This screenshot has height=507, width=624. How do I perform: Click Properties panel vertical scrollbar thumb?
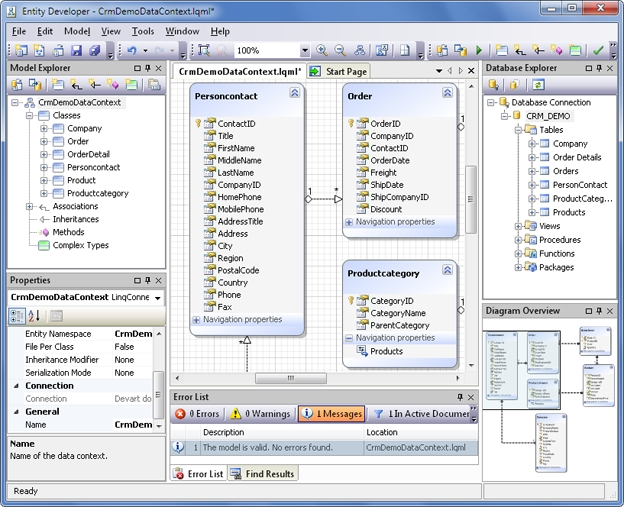tap(158, 394)
